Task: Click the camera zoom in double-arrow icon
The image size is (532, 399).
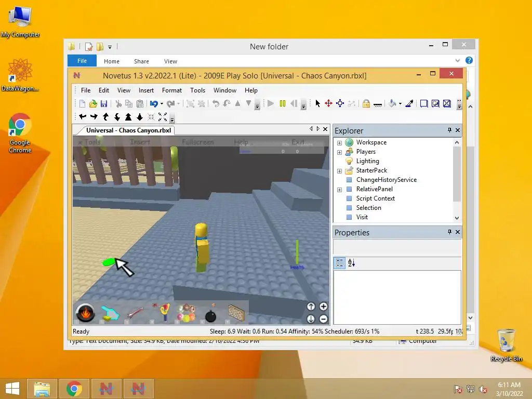Action: click(128, 117)
